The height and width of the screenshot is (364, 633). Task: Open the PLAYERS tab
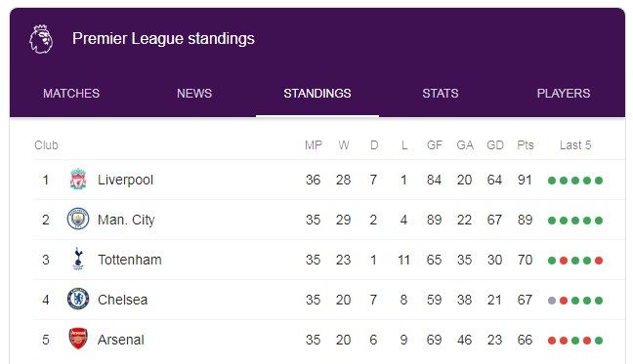[564, 94]
